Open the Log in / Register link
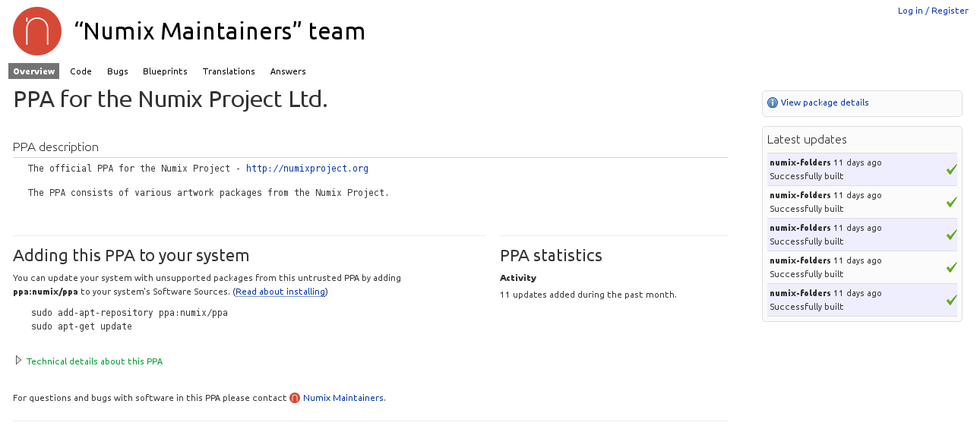The height and width of the screenshot is (429, 980). click(x=933, y=11)
